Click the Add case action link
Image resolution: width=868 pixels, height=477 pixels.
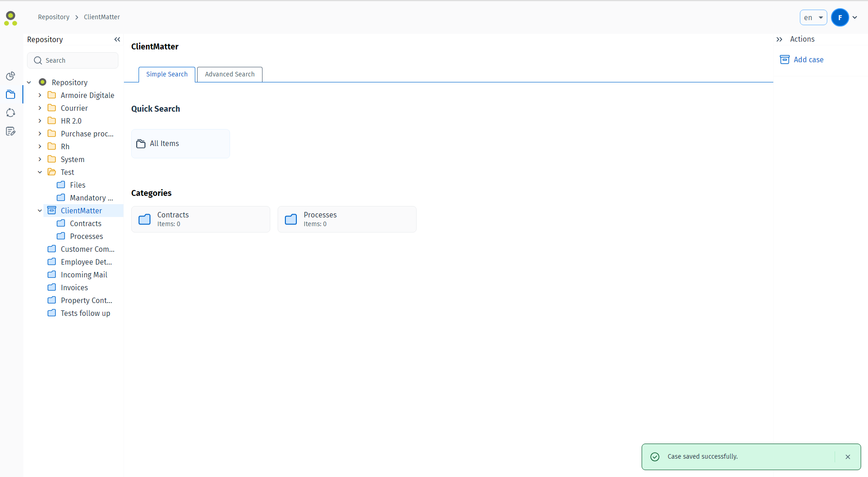pyautogui.click(x=808, y=60)
